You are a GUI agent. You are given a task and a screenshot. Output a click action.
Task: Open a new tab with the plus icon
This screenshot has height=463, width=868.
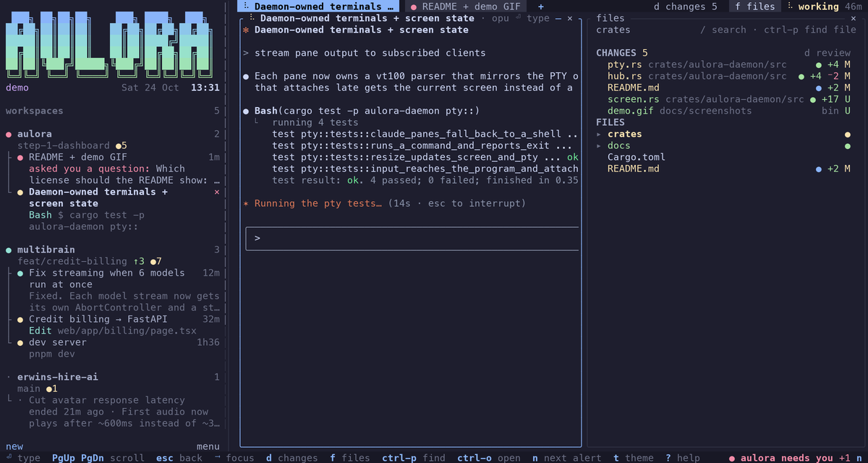click(541, 7)
